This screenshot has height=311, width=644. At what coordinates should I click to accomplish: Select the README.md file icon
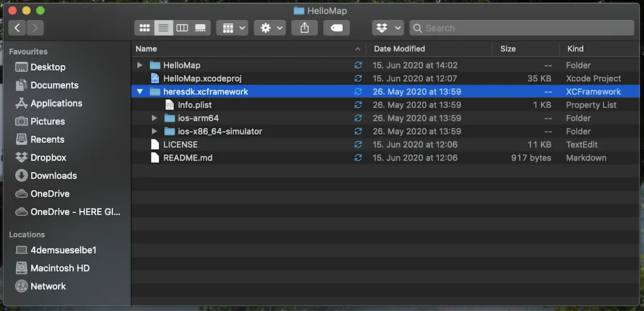[155, 157]
